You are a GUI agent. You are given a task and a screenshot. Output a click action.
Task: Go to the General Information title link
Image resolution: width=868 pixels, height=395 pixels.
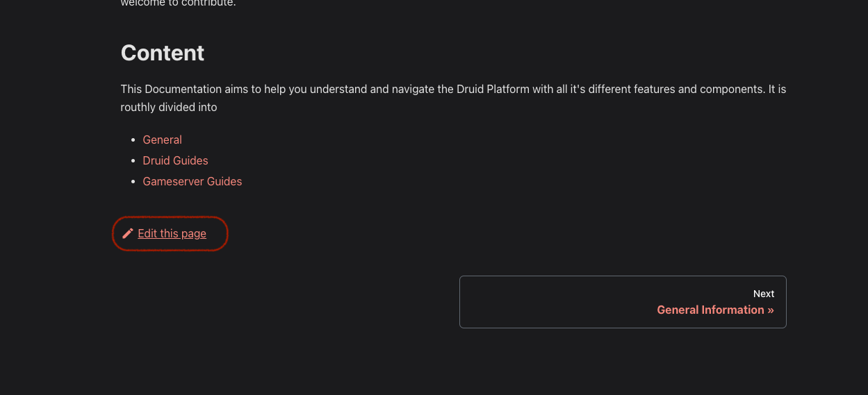[x=710, y=310]
